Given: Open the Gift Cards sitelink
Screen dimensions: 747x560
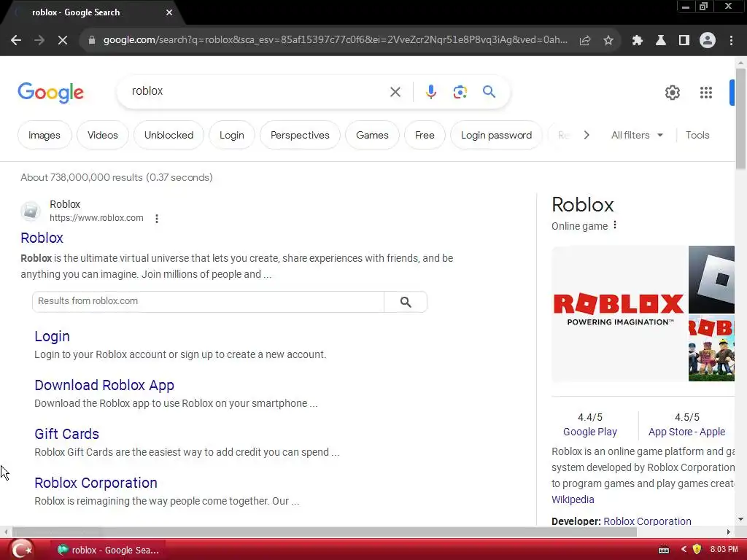Looking at the screenshot, I should tap(66, 434).
